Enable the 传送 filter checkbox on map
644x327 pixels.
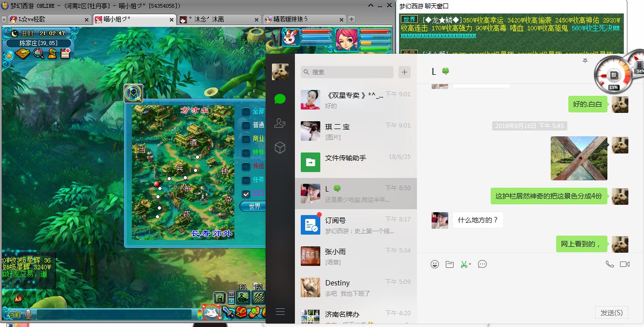tap(246, 166)
